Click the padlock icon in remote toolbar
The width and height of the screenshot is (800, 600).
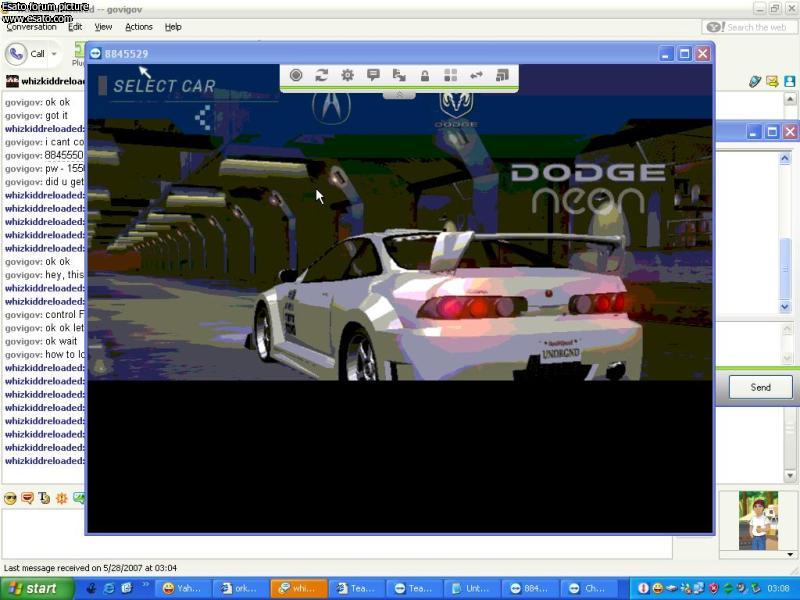click(424, 76)
